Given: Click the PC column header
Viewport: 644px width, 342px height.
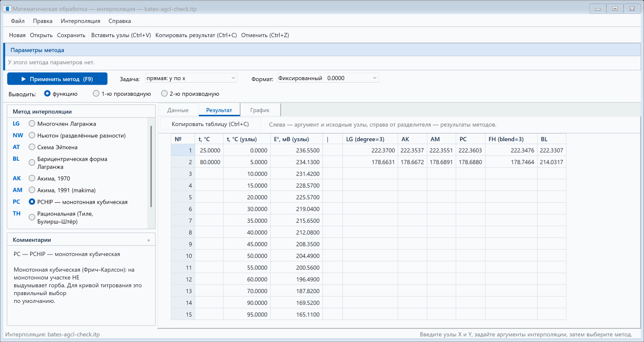Looking at the screenshot, I should pos(470,139).
